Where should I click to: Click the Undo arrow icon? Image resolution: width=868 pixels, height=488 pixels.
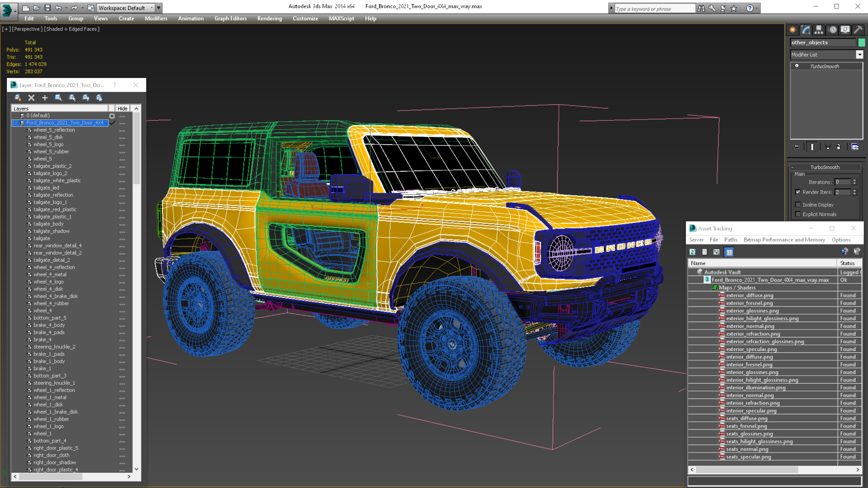click(58, 8)
